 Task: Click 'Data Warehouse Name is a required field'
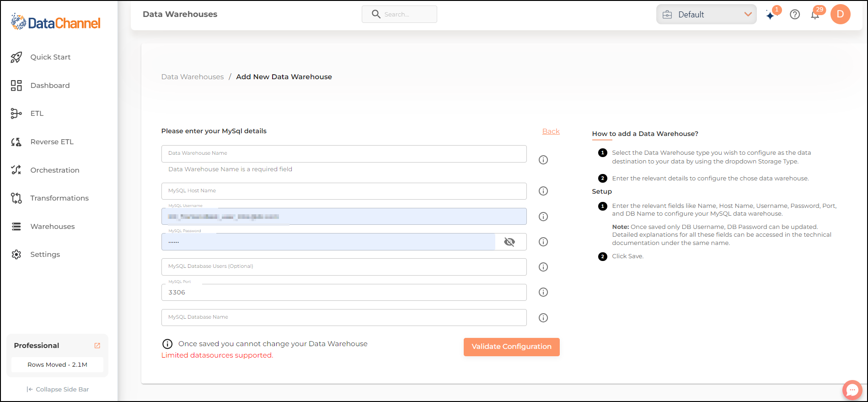pyautogui.click(x=230, y=169)
